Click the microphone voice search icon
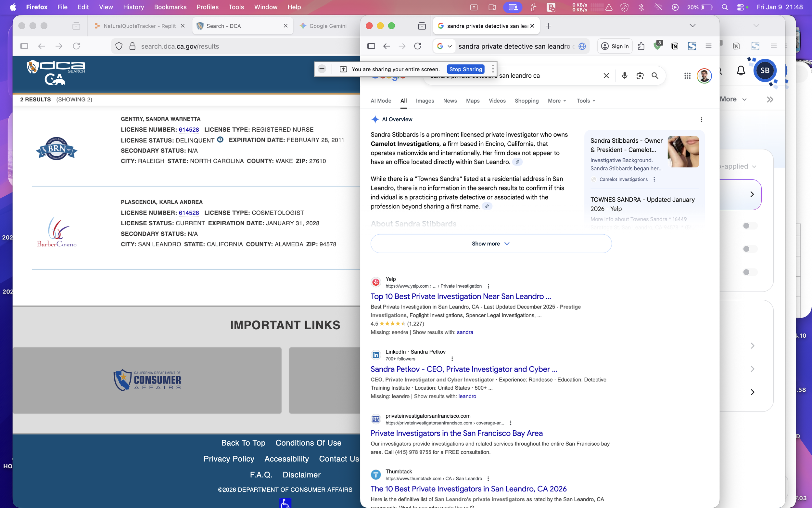This screenshot has width=812, height=508. (624, 76)
